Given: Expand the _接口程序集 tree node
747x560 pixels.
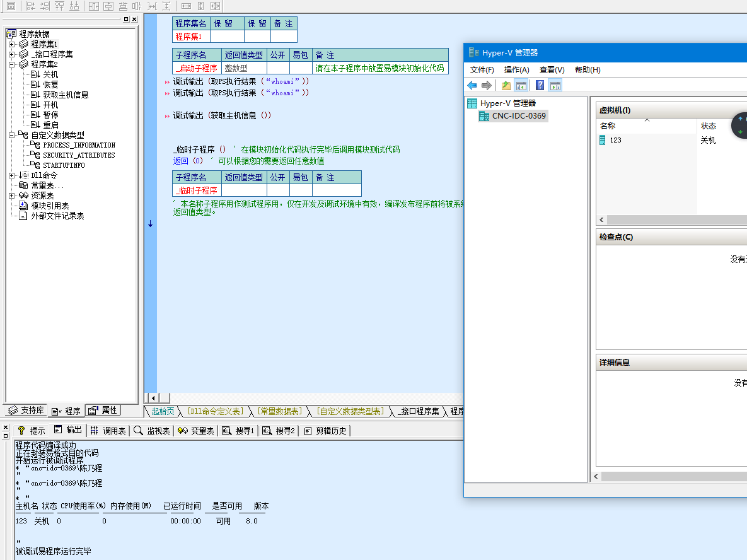Looking at the screenshot, I should (x=11, y=54).
